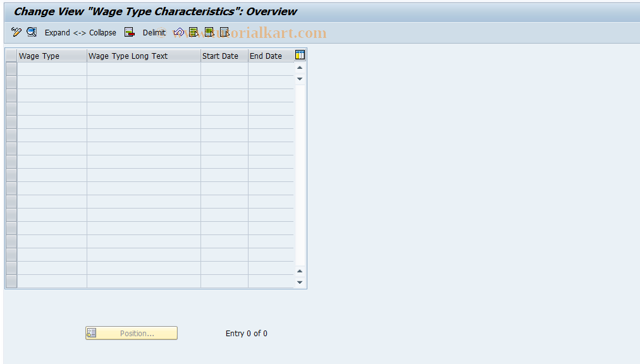640x364 pixels.
Task: Click the End Date column header
Action: 271,56
